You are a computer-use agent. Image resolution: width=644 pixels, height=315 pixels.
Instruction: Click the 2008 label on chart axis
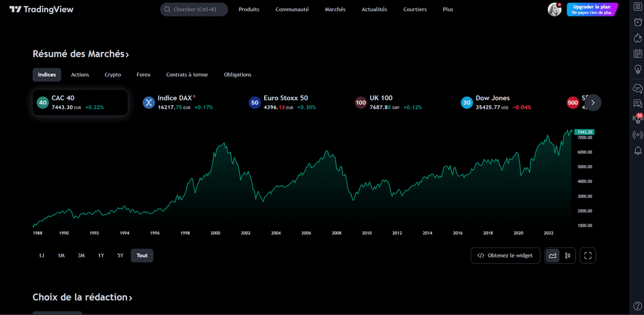(337, 233)
